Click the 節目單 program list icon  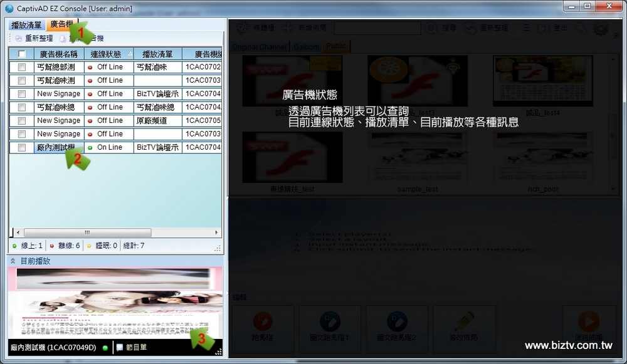pos(120,348)
